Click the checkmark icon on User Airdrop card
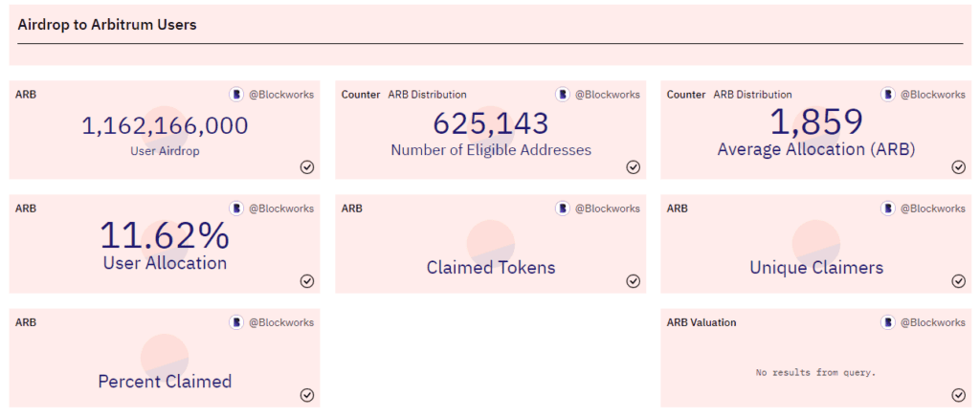The width and height of the screenshot is (980, 418). coord(307,166)
